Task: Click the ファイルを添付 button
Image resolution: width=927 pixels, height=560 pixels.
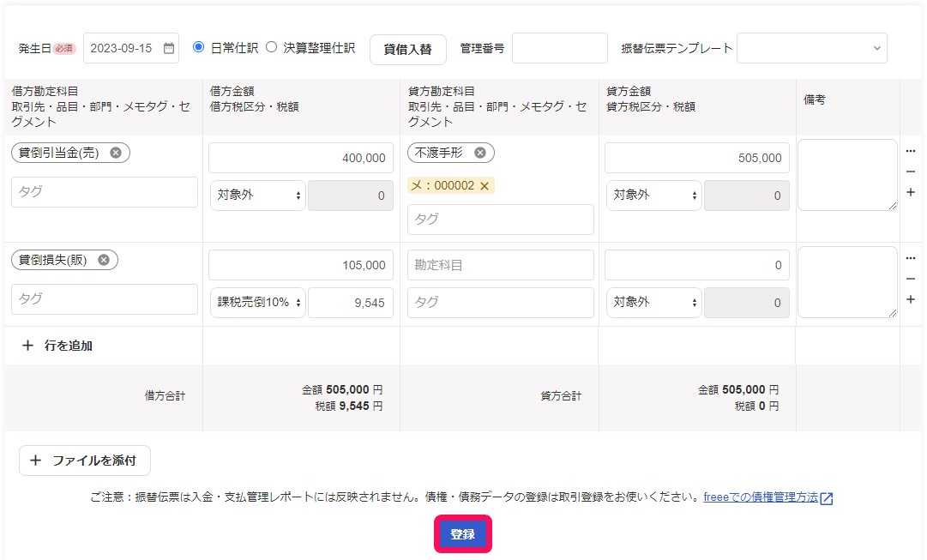Action: point(85,460)
